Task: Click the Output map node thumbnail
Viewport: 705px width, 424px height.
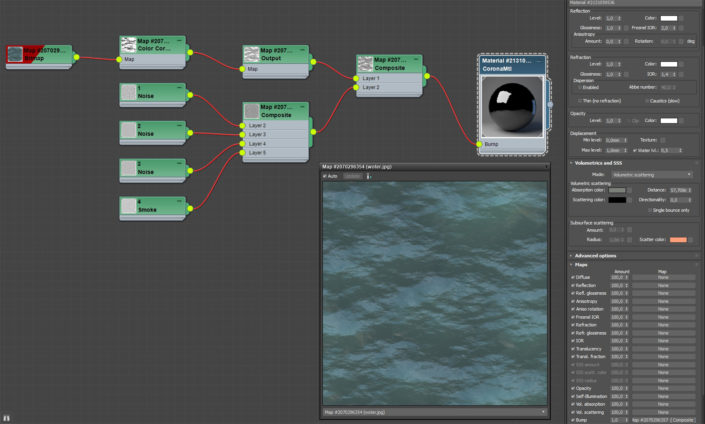Action: click(x=251, y=52)
